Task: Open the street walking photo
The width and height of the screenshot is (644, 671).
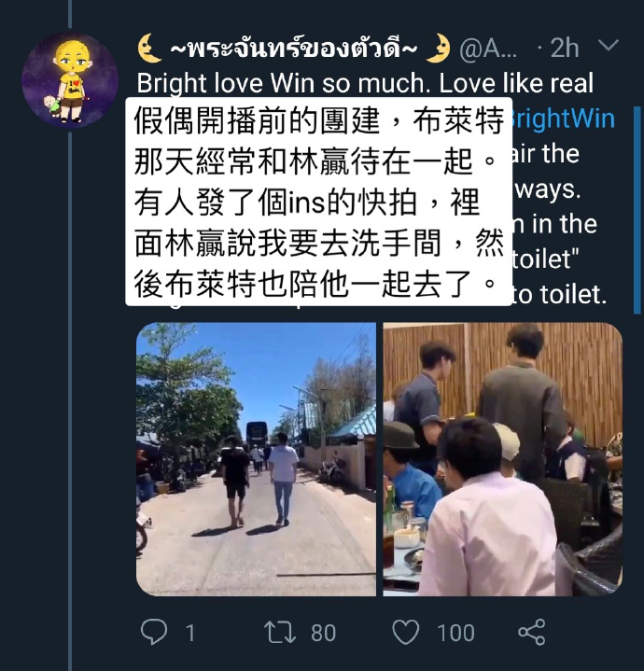Action: [256, 459]
